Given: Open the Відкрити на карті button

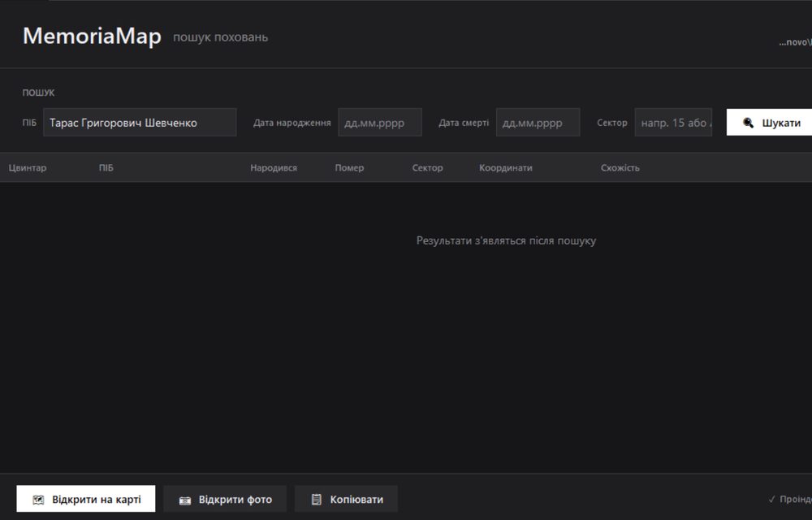Looking at the screenshot, I should [x=86, y=499].
